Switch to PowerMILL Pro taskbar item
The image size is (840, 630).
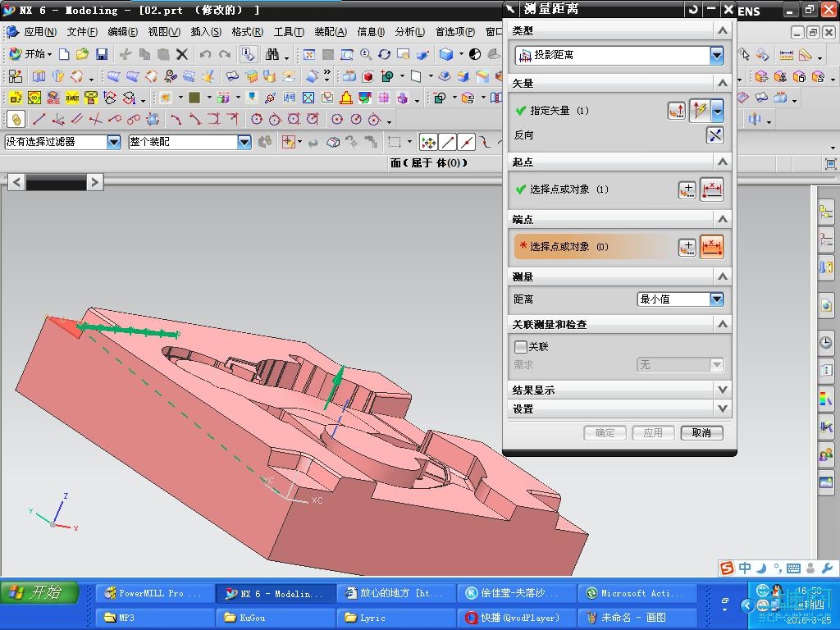click(154, 594)
